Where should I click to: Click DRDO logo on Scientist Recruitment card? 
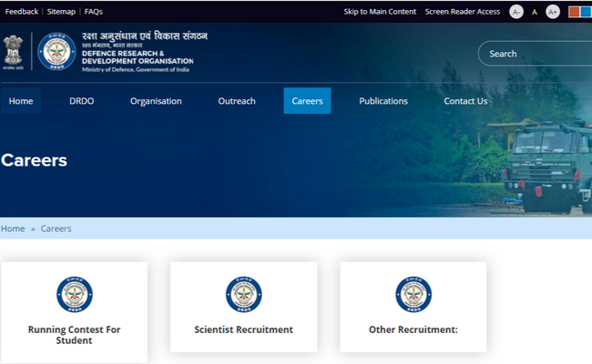coord(243,295)
